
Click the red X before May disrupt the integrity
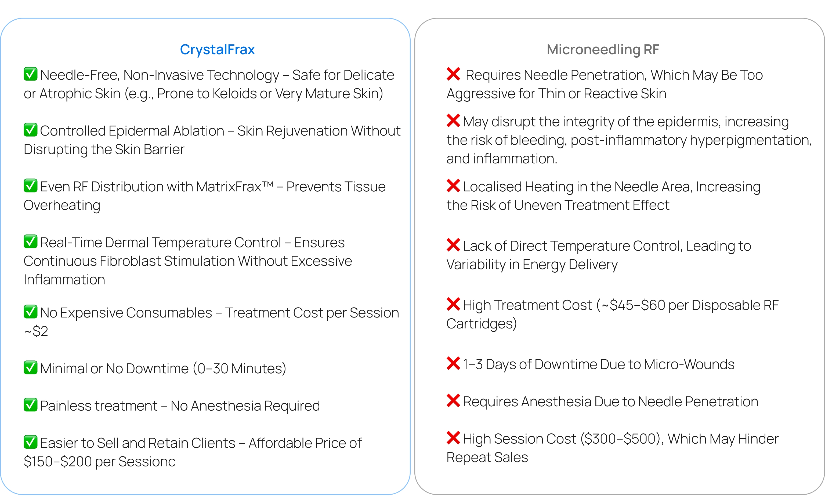[x=453, y=121]
